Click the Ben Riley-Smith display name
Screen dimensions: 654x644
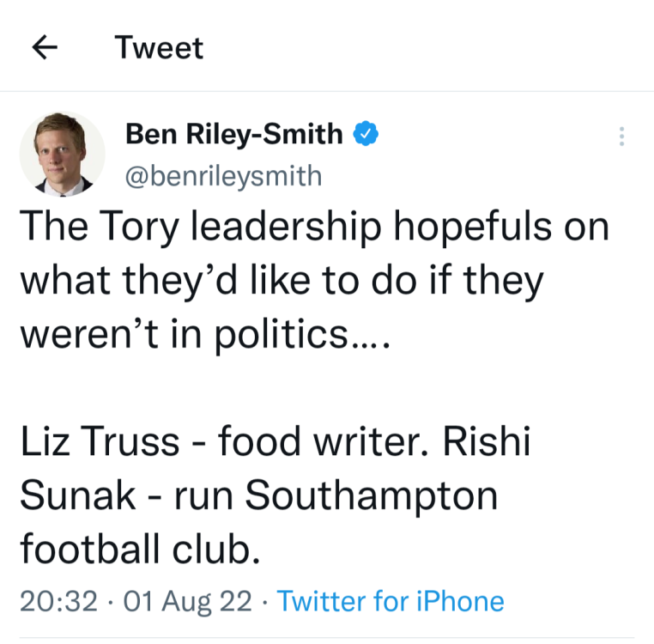[x=233, y=134]
